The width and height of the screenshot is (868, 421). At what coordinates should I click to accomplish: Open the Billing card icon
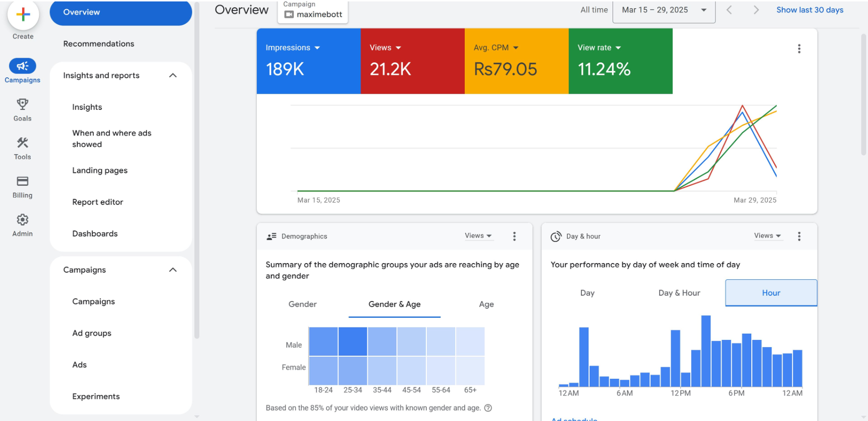(x=23, y=181)
